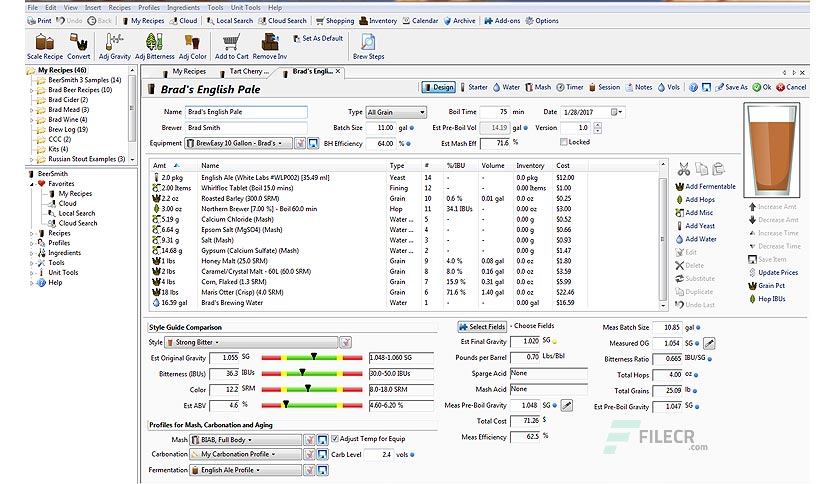Open Meas Pre-Boil Gravity adjust tool

(567, 406)
